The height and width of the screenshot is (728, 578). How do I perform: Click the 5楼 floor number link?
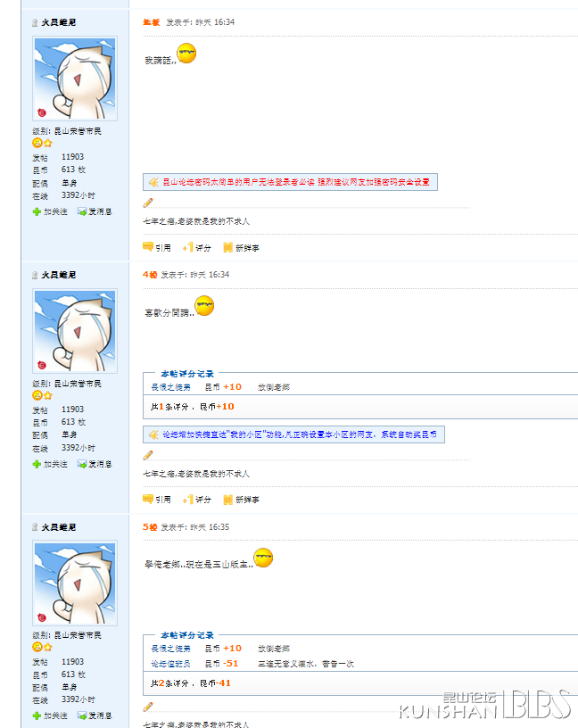[x=150, y=527]
